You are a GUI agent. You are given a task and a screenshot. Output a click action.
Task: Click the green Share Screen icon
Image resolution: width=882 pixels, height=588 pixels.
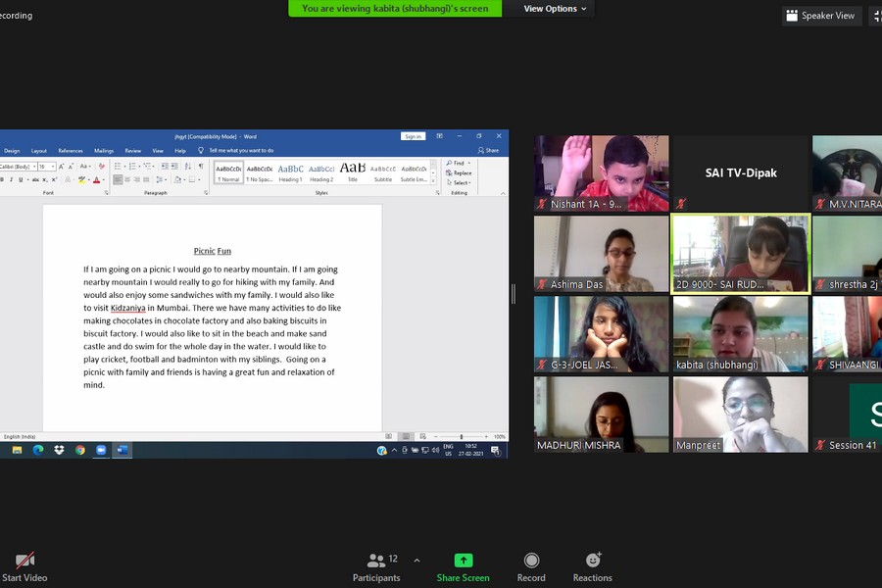click(463, 565)
